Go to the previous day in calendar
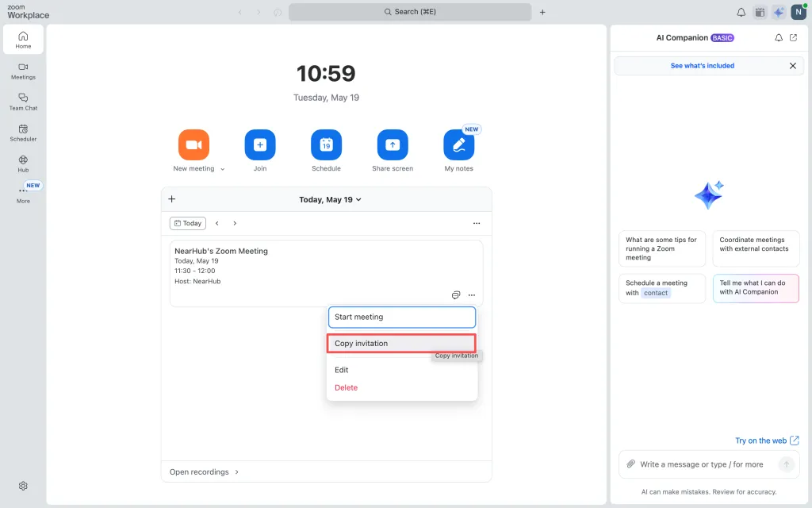 [217, 223]
